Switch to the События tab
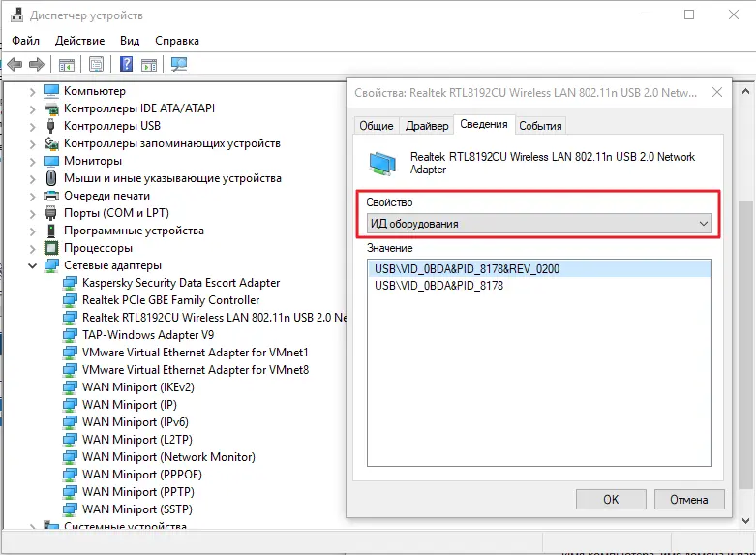The height and width of the screenshot is (555, 756). [540, 126]
